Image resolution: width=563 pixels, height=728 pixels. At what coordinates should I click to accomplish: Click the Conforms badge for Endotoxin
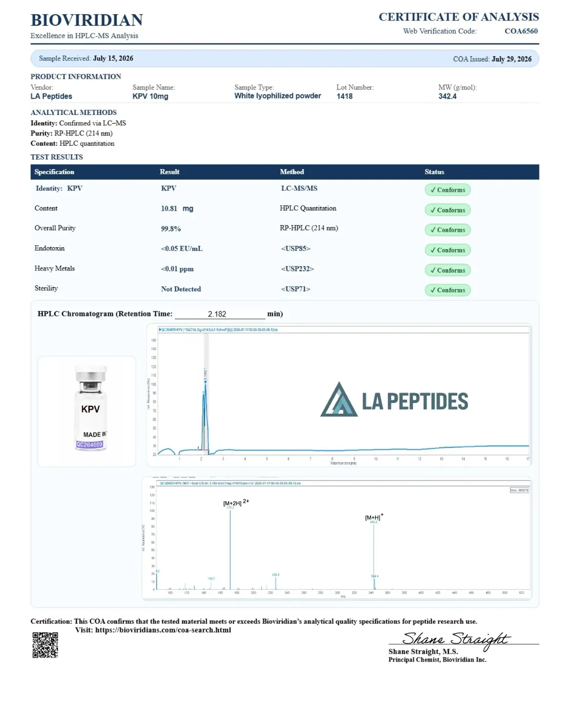(447, 250)
